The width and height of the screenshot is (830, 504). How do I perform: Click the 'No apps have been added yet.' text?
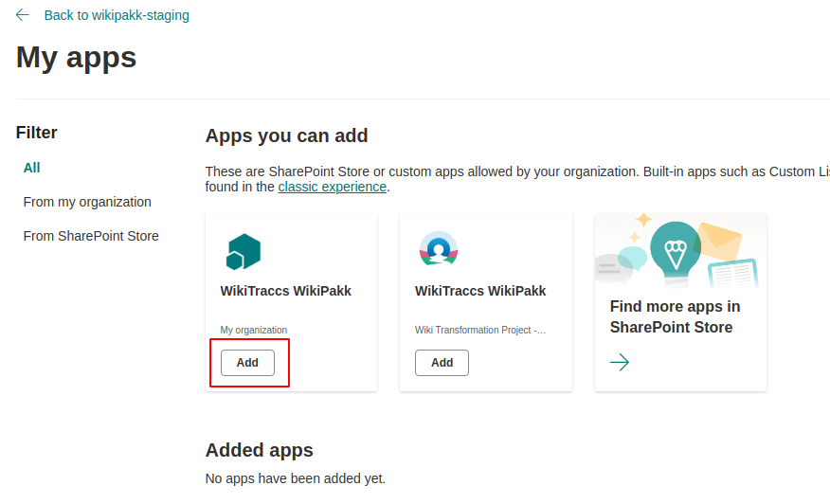[296, 478]
